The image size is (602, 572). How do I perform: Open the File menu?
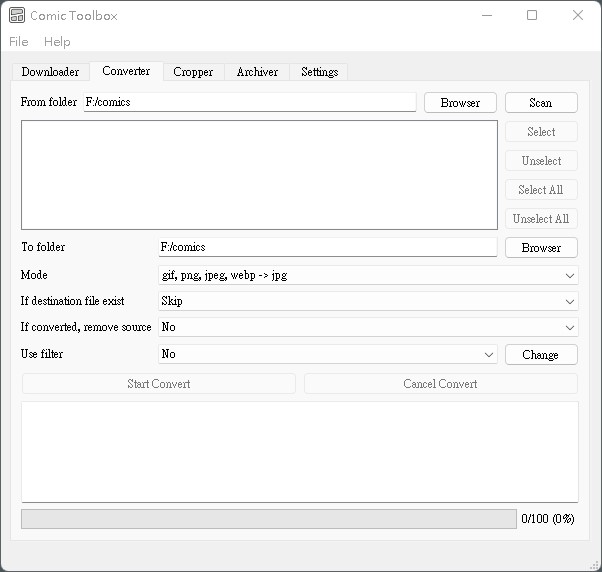coord(19,41)
